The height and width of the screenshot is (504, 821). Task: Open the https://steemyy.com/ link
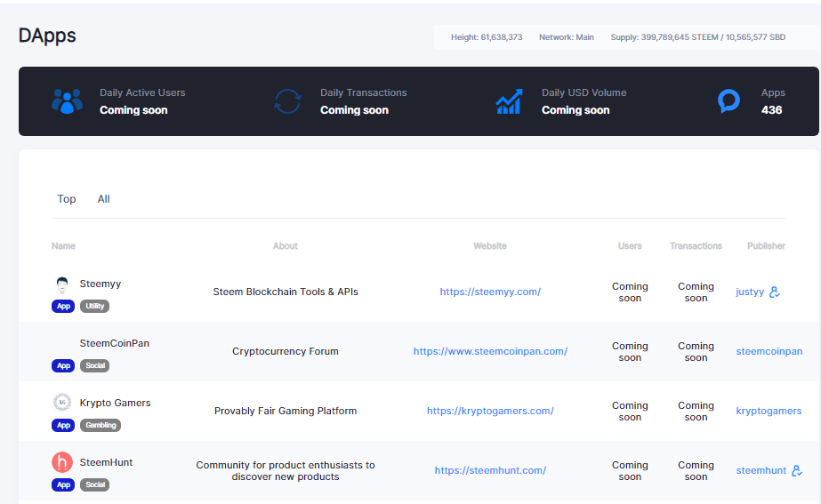(490, 292)
